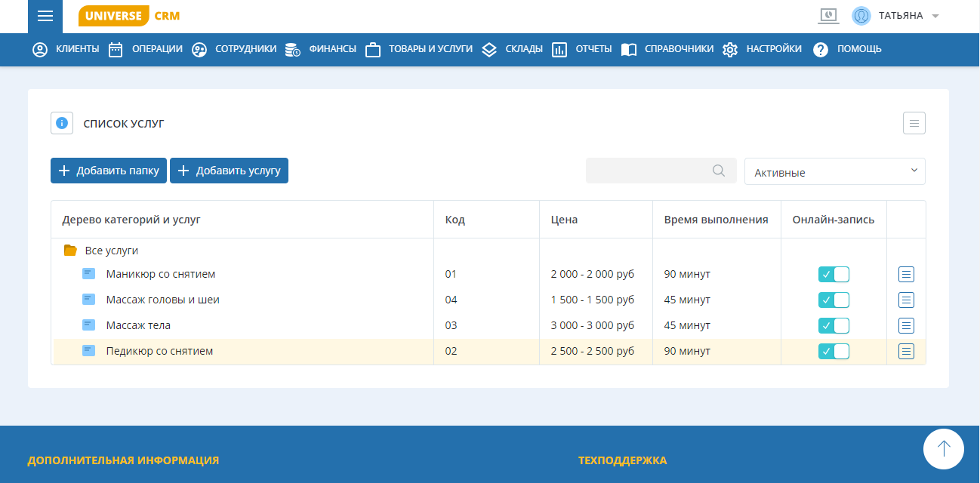This screenshot has width=980, height=483.
Task: Click the Добавить папку button
Action: click(x=109, y=171)
